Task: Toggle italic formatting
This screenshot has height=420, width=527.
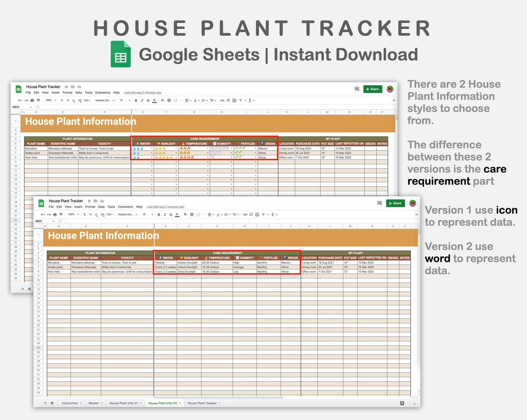Action: (164, 215)
